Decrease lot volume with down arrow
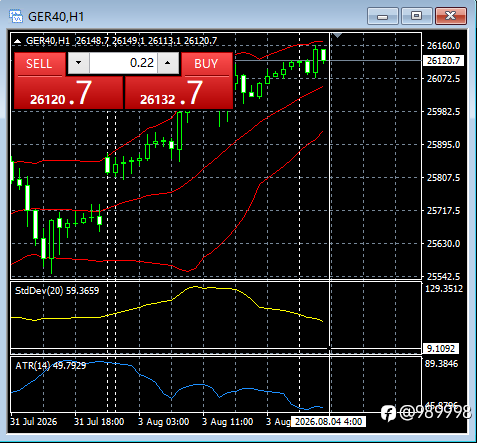The image size is (477, 443). point(79,63)
